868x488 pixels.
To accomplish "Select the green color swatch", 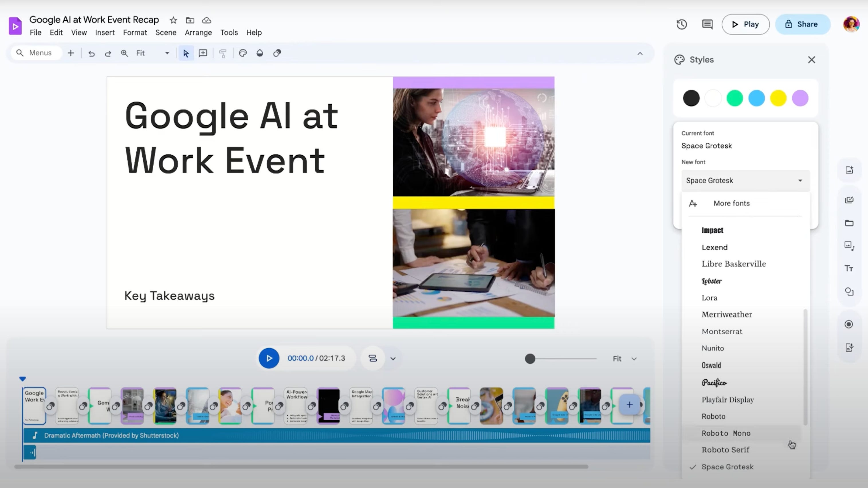I will click(x=735, y=98).
